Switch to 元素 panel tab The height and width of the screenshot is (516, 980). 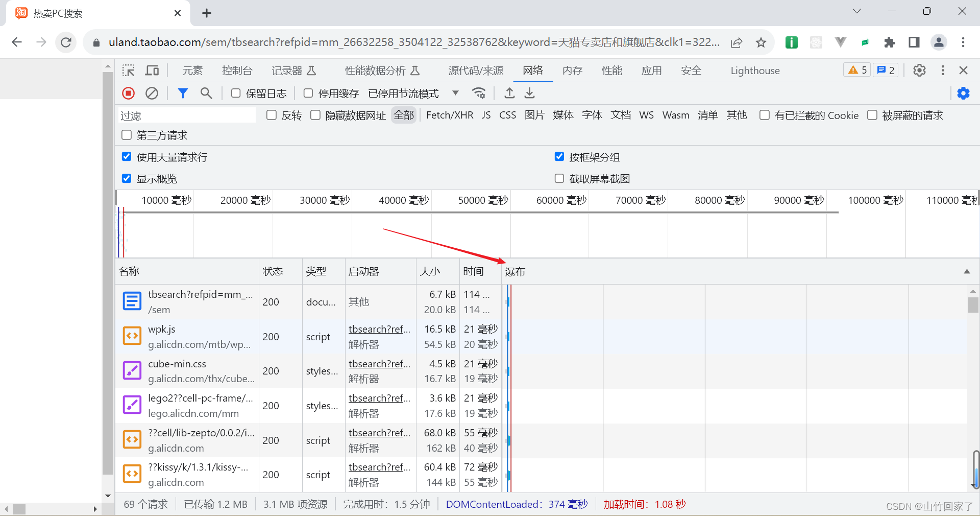(192, 71)
